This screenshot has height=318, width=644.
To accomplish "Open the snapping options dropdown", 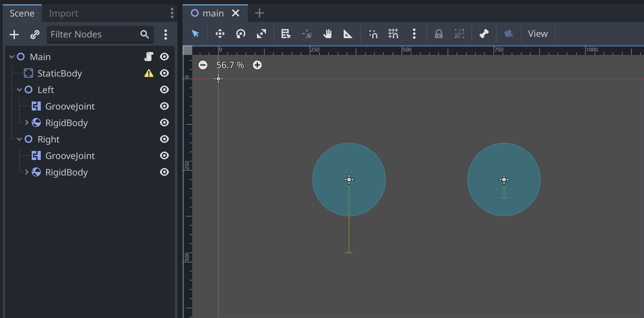I will (x=415, y=34).
